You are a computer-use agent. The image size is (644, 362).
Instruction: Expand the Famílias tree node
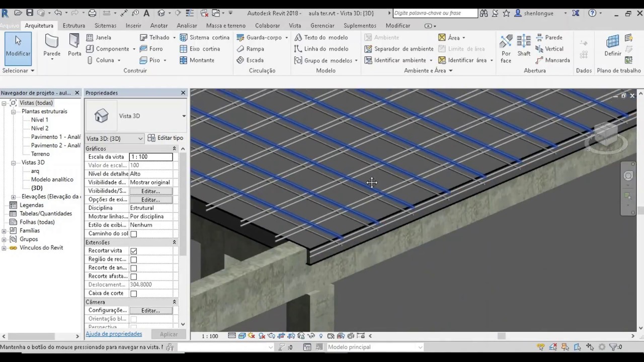[4, 231]
